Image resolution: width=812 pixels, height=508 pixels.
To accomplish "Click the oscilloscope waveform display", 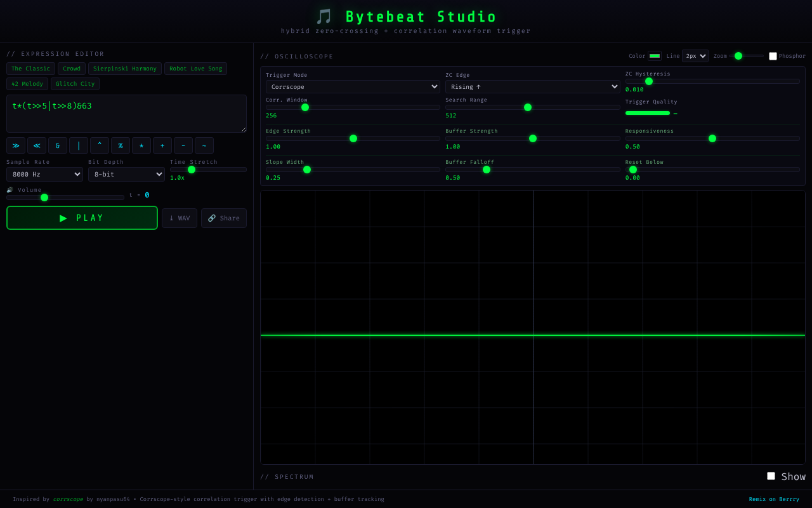I will 533,328.
